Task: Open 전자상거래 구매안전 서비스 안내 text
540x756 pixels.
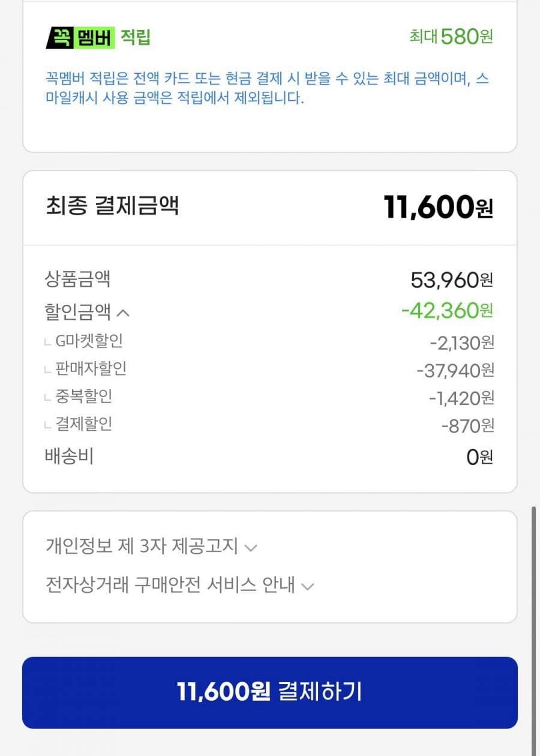Action: pyautogui.click(x=170, y=584)
